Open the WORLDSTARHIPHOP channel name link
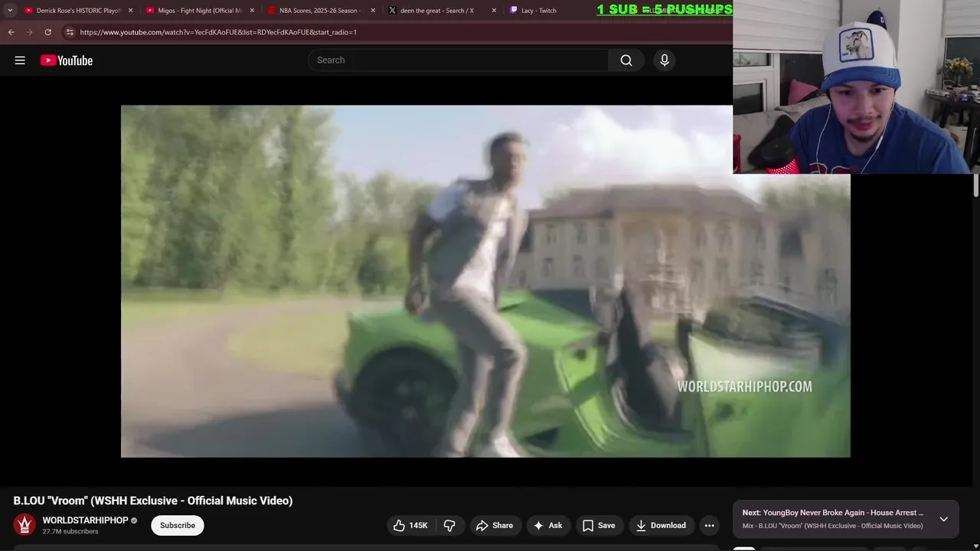 (x=85, y=520)
